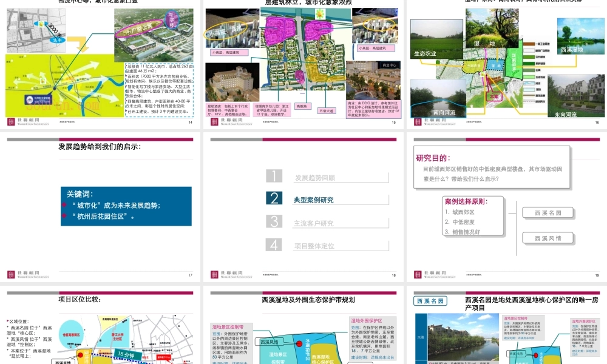Open slide 19 titled 研究目的
The width and height of the screenshot is (607, 364).
click(507, 207)
